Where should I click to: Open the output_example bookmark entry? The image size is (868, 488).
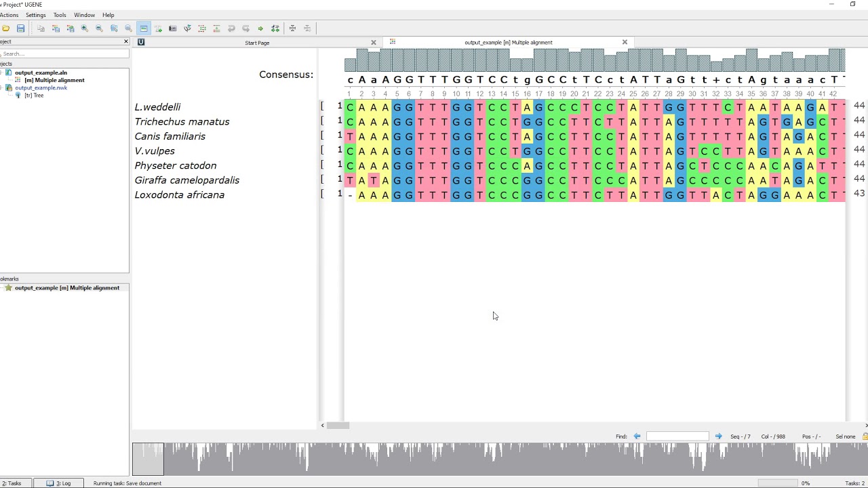66,288
